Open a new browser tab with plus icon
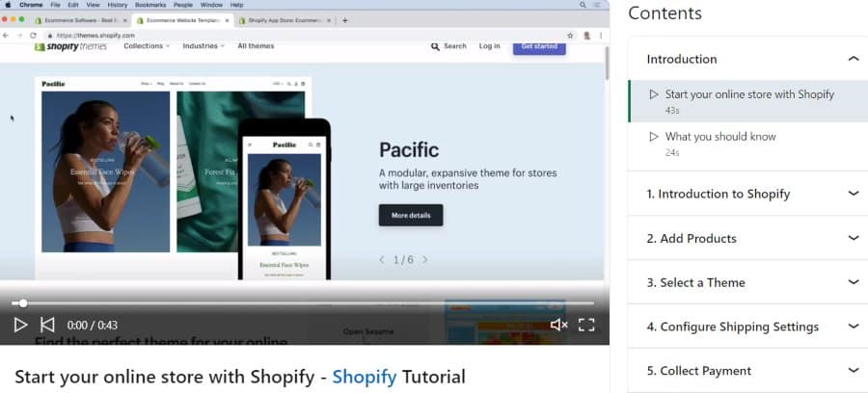The width and height of the screenshot is (868, 393). point(345,20)
